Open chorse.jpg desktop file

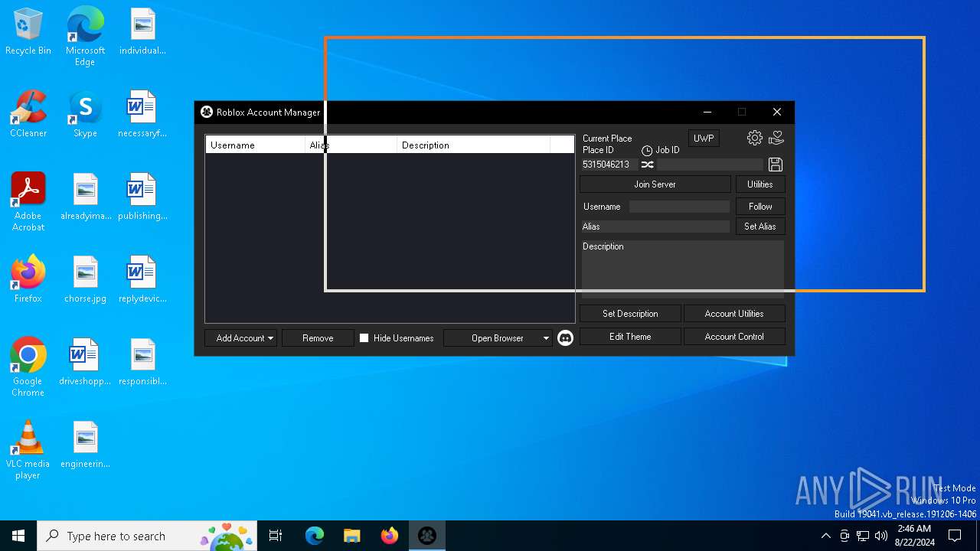pyautogui.click(x=85, y=279)
